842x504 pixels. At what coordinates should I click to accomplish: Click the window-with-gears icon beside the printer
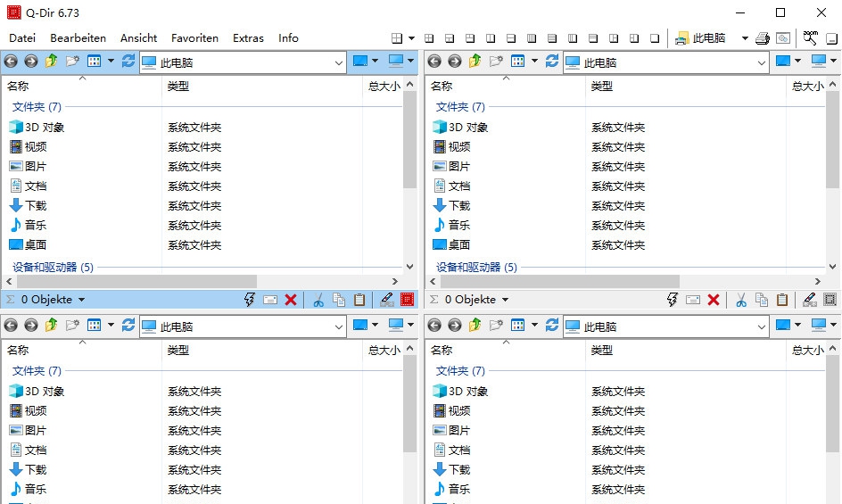(783, 38)
